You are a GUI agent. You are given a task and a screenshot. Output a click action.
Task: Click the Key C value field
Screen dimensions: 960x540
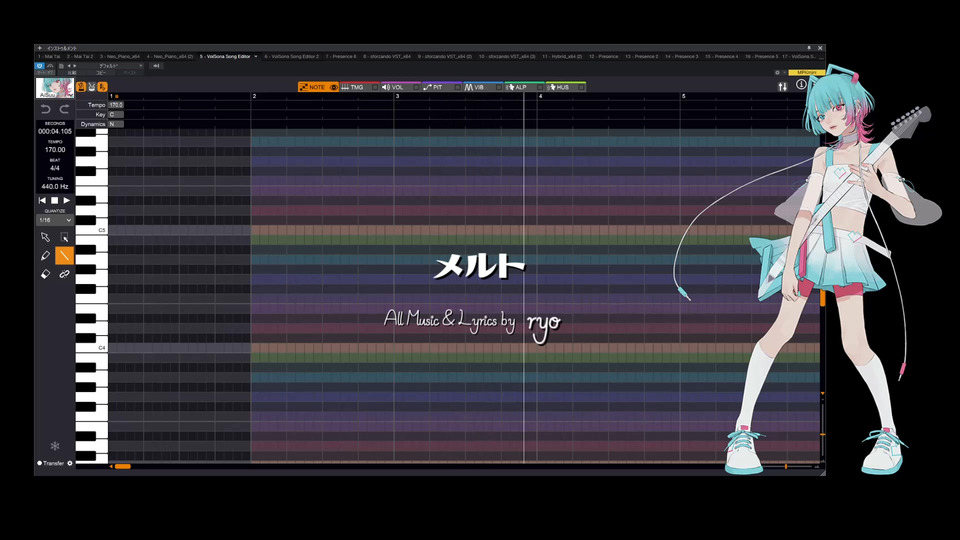pyautogui.click(x=116, y=114)
